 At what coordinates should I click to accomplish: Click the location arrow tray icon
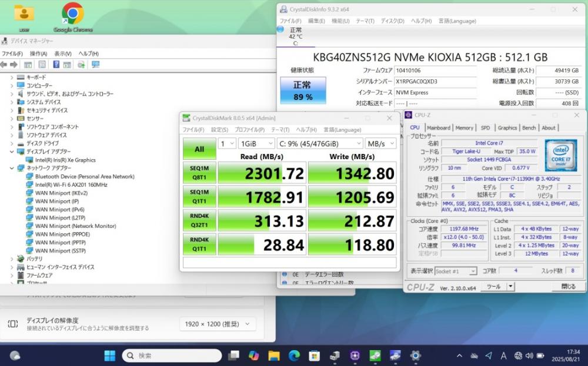489,355
